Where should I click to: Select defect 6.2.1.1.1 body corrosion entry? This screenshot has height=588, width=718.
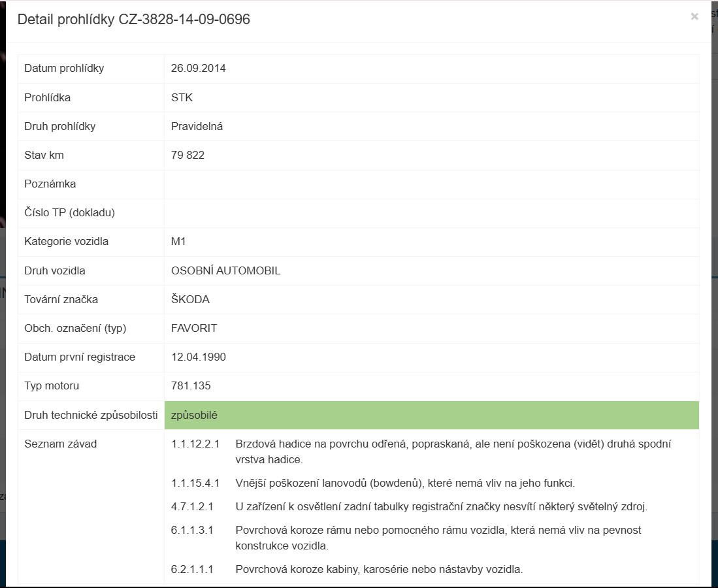click(x=347, y=570)
